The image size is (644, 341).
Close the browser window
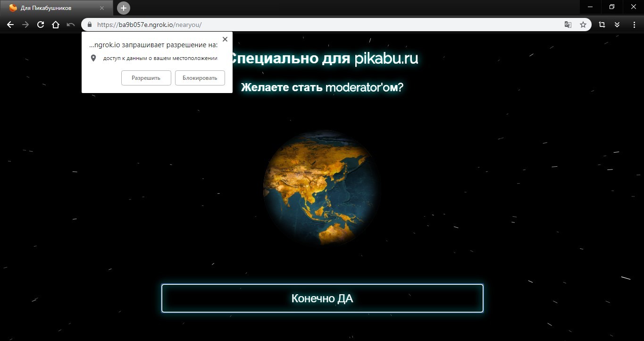coord(633,7)
